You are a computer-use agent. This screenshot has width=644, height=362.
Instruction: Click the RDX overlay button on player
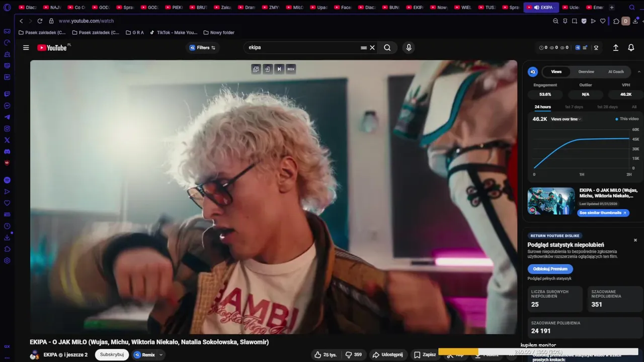[291, 69]
